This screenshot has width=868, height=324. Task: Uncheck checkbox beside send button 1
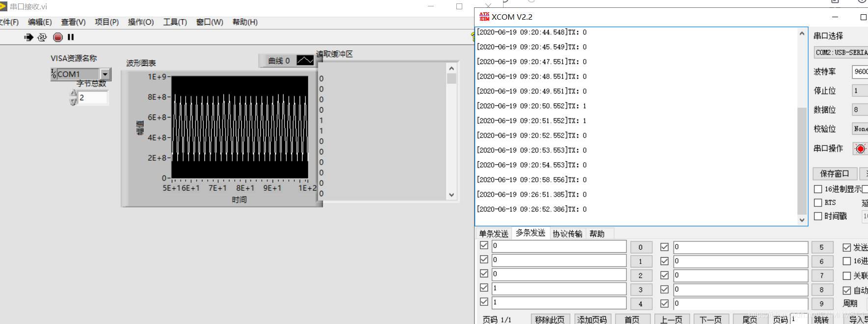[x=484, y=259]
